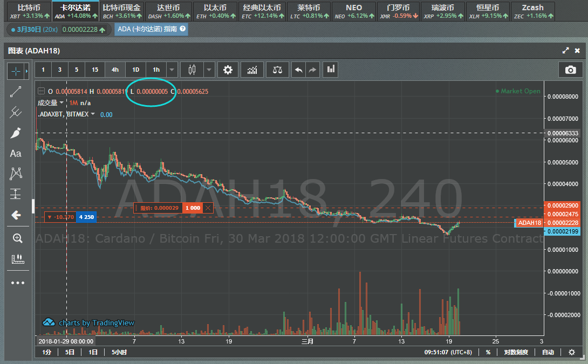Set interval to 1D
Viewport: 588px width, 364px height.
click(136, 70)
